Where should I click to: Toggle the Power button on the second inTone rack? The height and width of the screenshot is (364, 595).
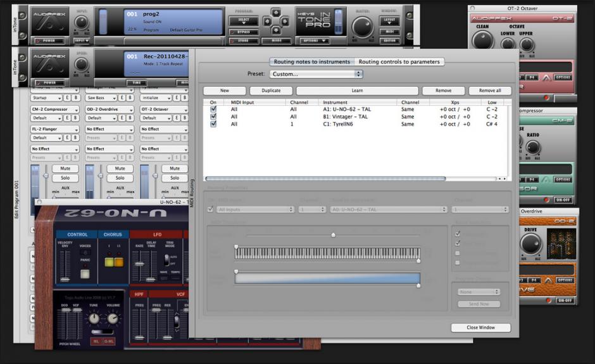(x=50, y=82)
